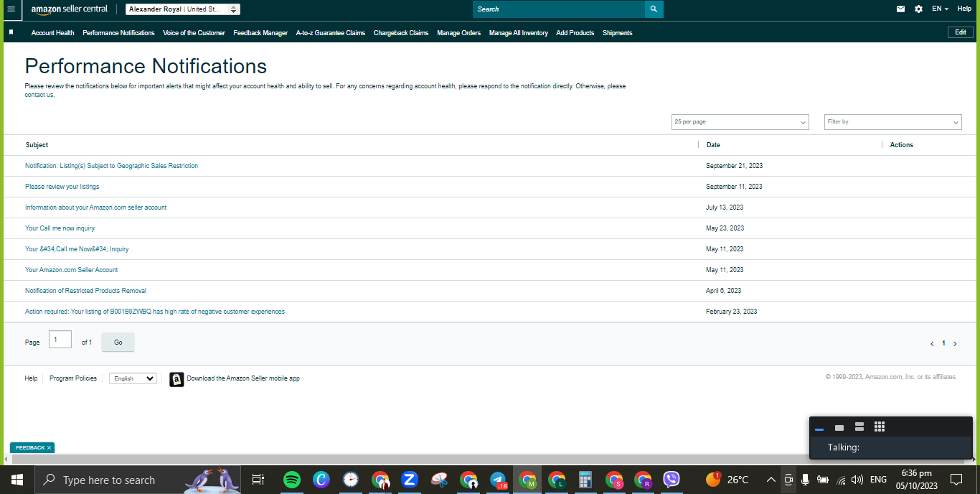The width and height of the screenshot is (980, 494).
Task: Open Account Health menu item
Action: tap(53, 33)
